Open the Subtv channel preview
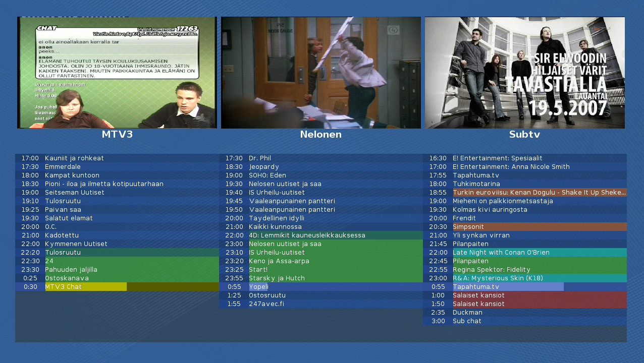 coord(525,73)
